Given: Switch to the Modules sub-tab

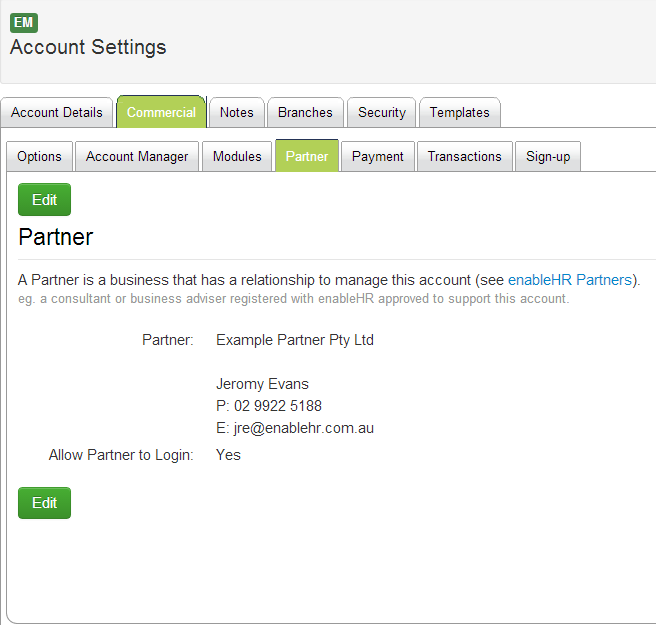Looking at the screenshot, I should point(237,157).
